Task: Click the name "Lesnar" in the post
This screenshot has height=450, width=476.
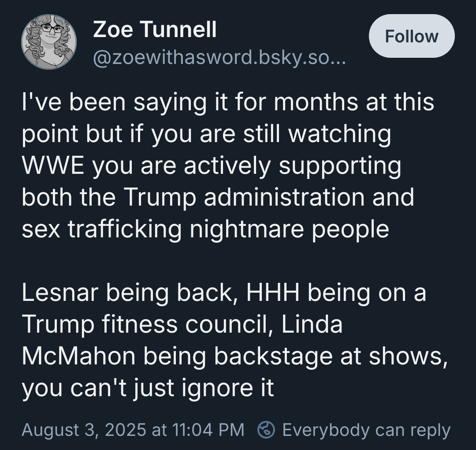Action: (60, 292)
